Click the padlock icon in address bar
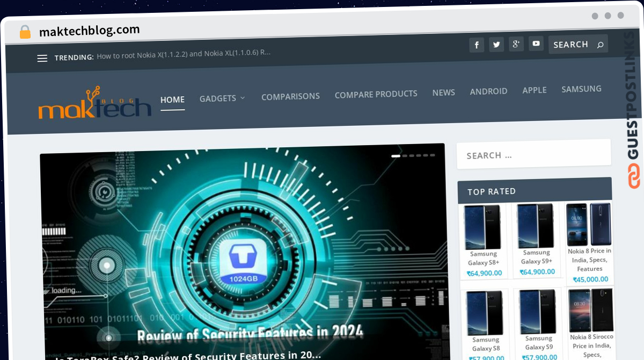Screen dimensions: 644x360 [x=25, y=32]
